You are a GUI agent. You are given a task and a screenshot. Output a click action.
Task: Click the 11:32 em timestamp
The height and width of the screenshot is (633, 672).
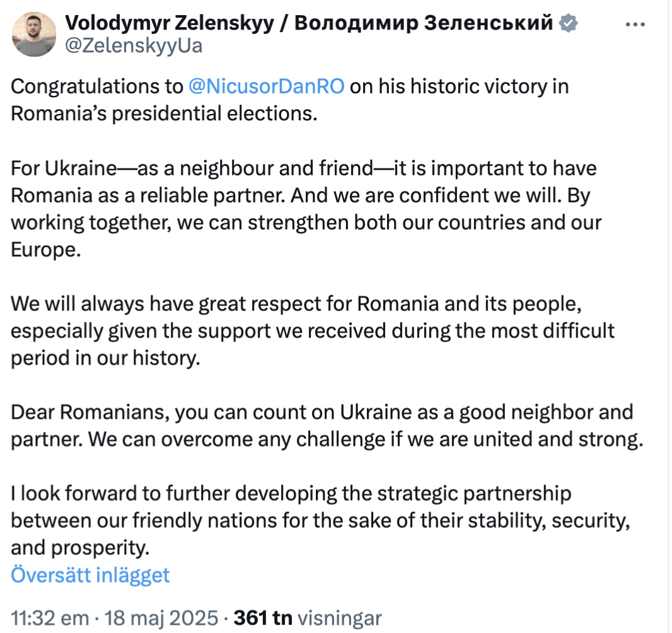tap(50, 618)
